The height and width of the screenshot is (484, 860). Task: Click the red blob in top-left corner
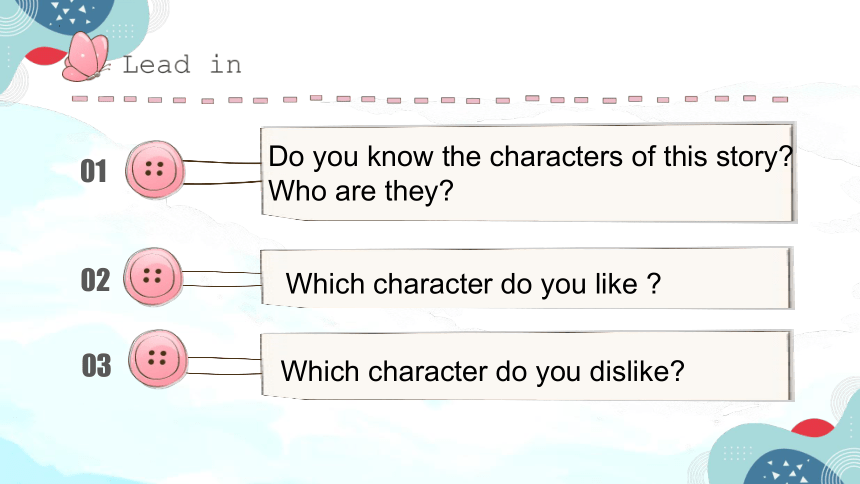(45, 55)
